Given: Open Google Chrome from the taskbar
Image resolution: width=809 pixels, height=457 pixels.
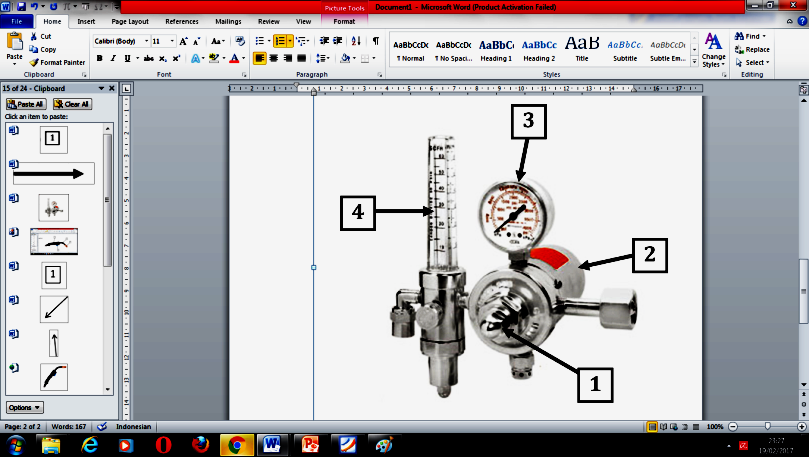Looking at the screenshot, I should [x=235, y=443].
